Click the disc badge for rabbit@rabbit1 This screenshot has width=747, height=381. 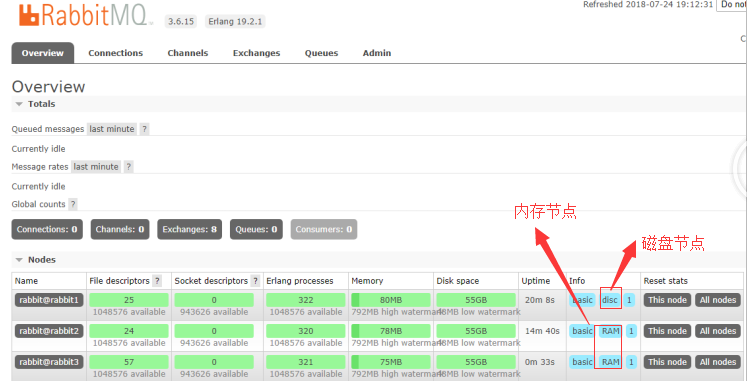[610, 300]
